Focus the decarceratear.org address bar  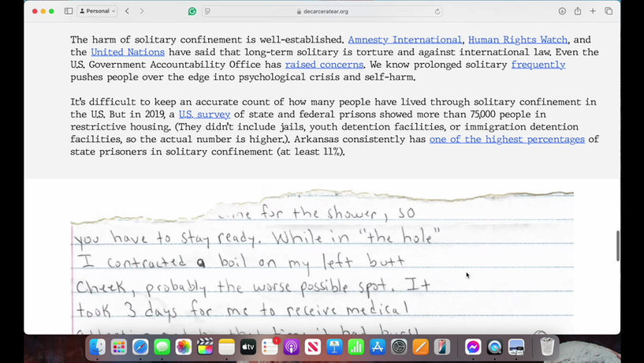(x=322, y=12)
